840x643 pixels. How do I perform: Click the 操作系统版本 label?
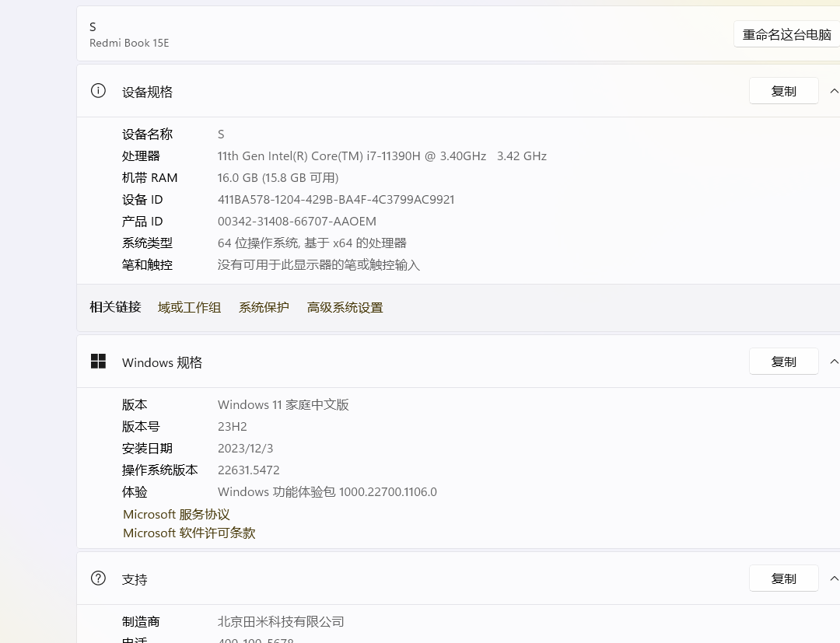[x=160, y=470]
